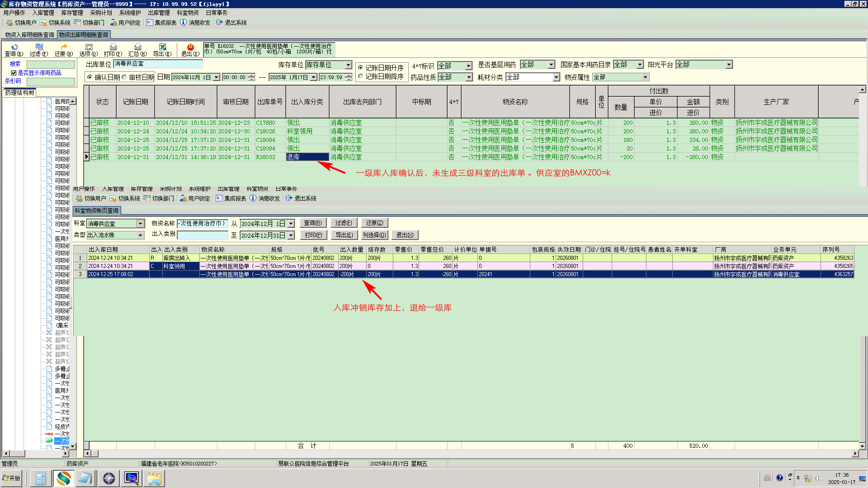
Task: Click the 导出(E) button in the lower panel
Action: point(344,235)
